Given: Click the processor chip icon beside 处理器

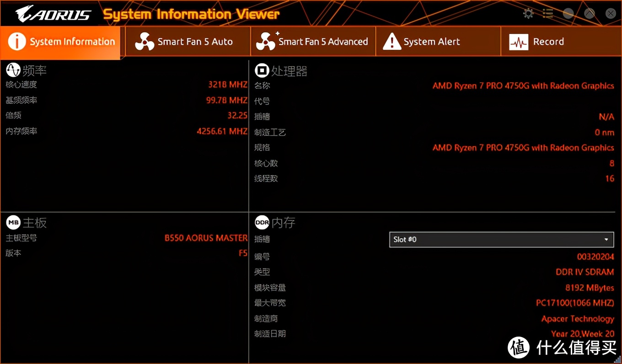Looking at the screenshot, I should pos(262,70).
